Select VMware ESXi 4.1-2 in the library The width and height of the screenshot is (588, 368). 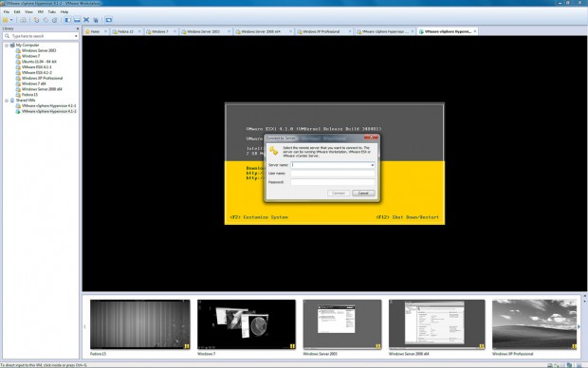point(36,73)
